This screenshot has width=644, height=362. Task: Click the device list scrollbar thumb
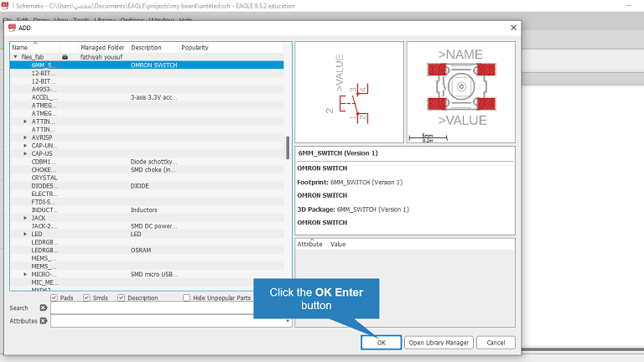point(288,147)
